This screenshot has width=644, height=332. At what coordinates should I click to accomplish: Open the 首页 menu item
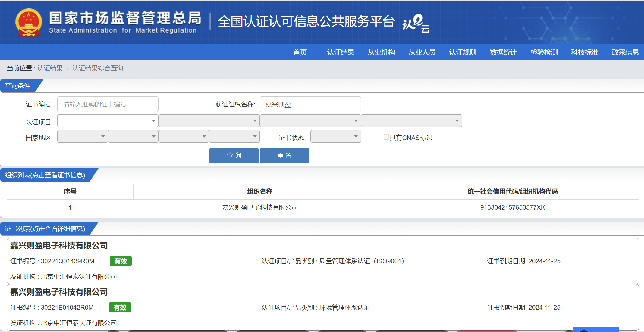tap(300, 52)
